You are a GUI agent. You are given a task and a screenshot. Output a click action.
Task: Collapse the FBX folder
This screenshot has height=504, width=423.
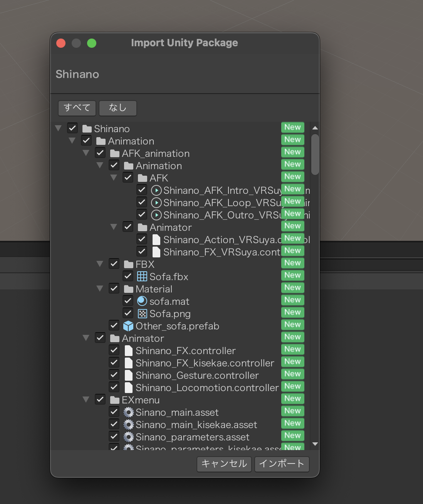100,264
